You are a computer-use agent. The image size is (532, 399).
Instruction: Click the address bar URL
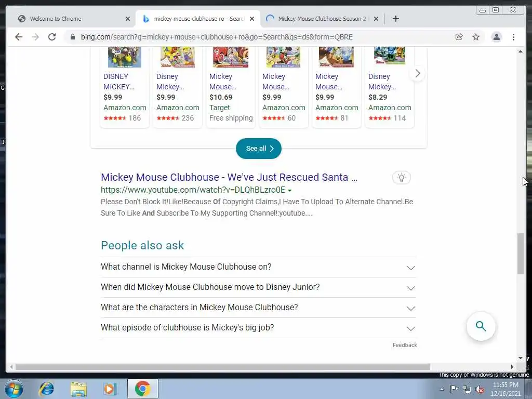coord(217,37)
